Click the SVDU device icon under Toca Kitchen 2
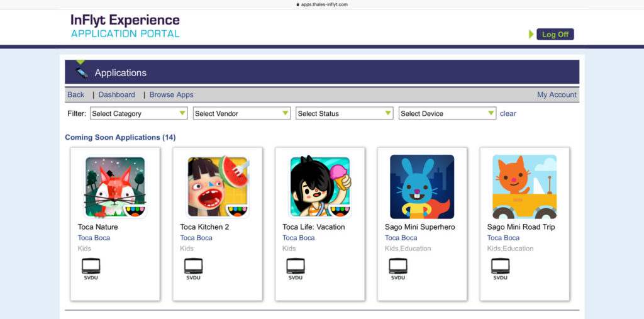 point(193,269)
